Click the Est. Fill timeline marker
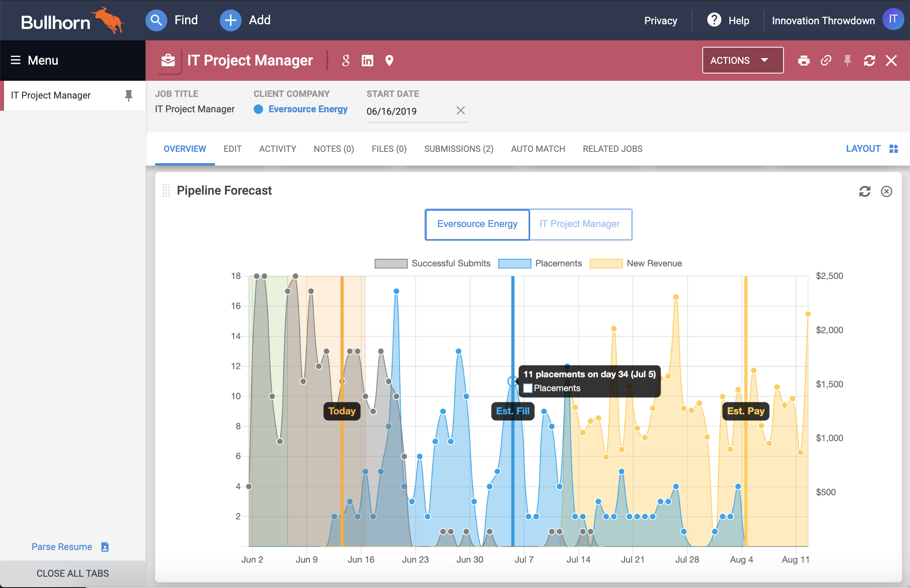The width and height of the screenshot is (910, 588). coord(513,411)
